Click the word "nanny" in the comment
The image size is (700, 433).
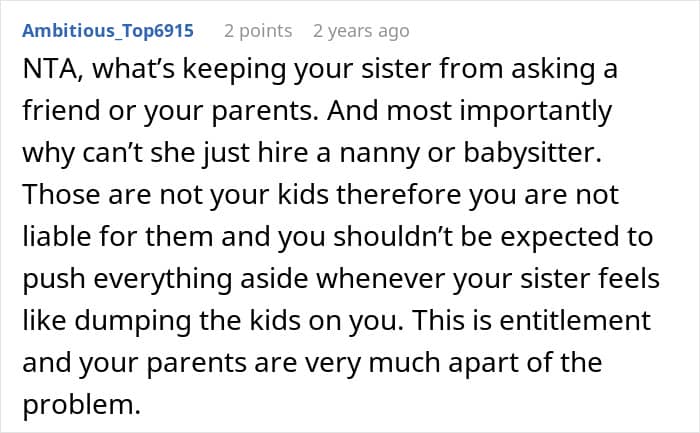click(x=379, y=154)
